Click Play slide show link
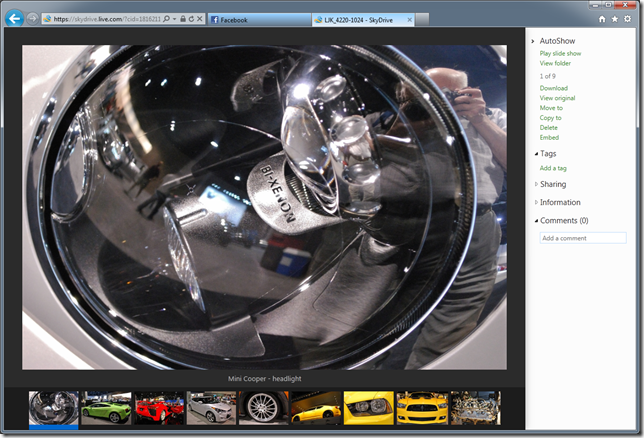Image resolution: width=644 pixels, height=438 pixels. click(x=560, y=53)
